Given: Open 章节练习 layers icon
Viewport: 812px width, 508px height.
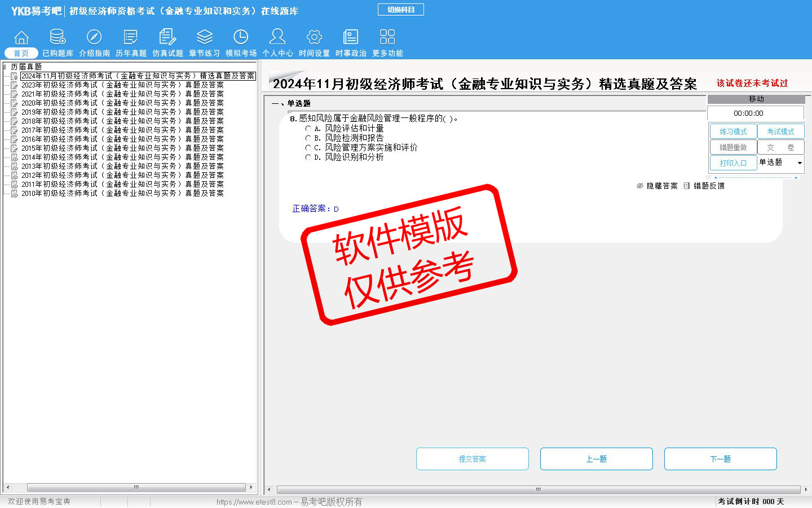Looking at the screenshot, I should 204,38.
